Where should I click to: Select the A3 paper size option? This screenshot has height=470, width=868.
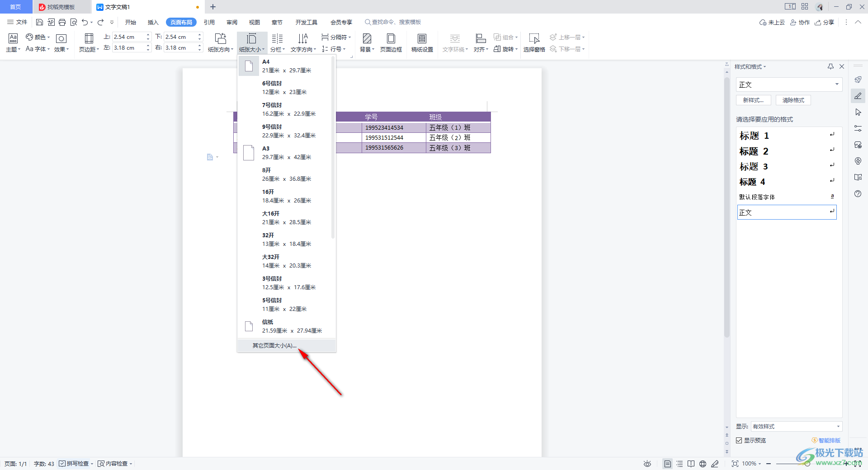coord(285,153)
